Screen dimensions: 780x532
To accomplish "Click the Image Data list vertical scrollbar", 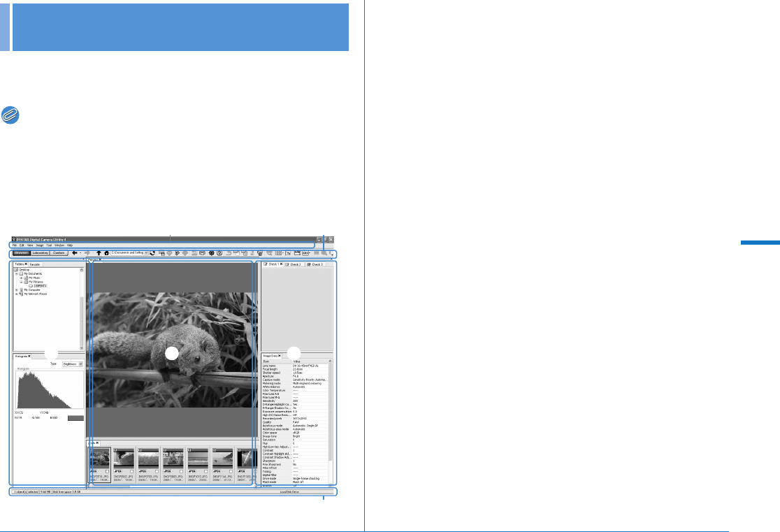I will [x=331, y=422].
